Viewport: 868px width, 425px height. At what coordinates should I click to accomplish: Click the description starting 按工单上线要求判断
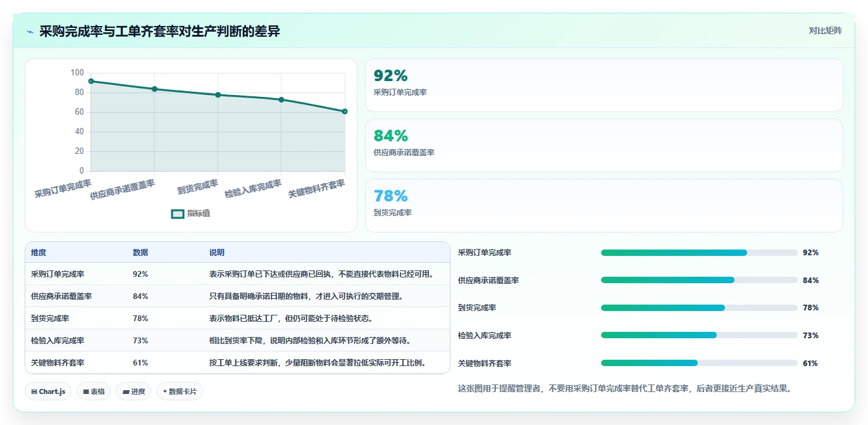(x=318, y=363)
